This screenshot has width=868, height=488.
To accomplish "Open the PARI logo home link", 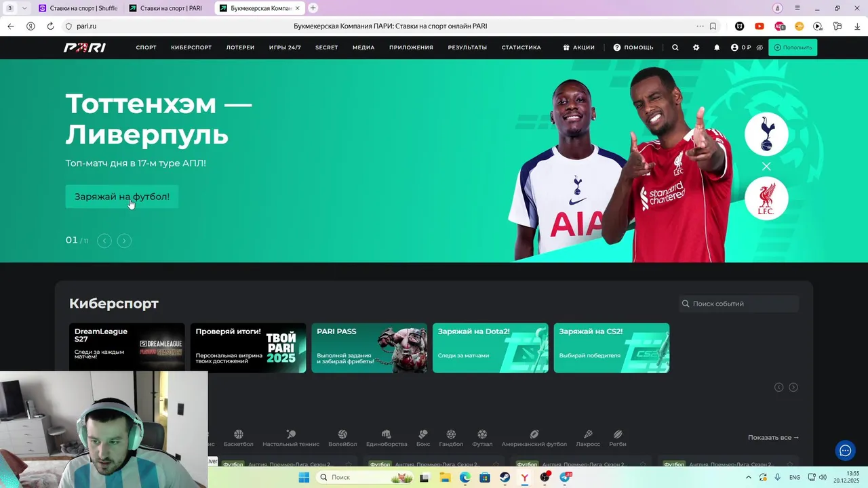I will [85, 47].
